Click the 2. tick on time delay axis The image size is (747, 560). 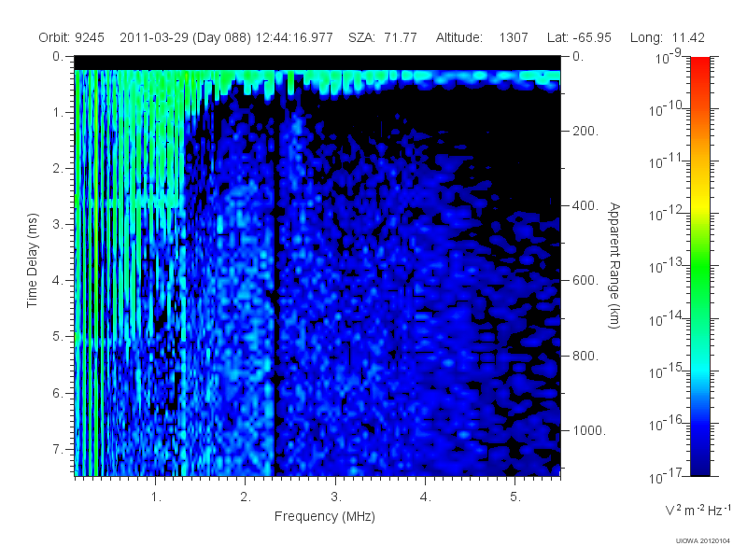click(x=58, y=169)
